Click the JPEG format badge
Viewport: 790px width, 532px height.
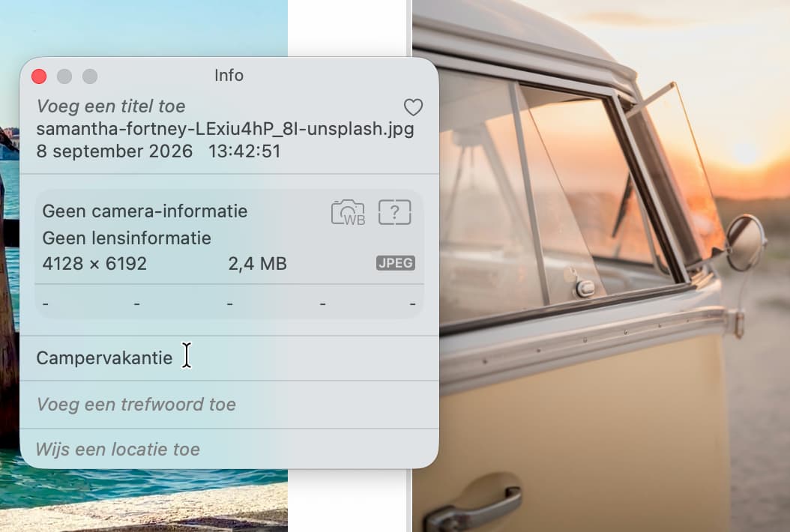(396, 263)
